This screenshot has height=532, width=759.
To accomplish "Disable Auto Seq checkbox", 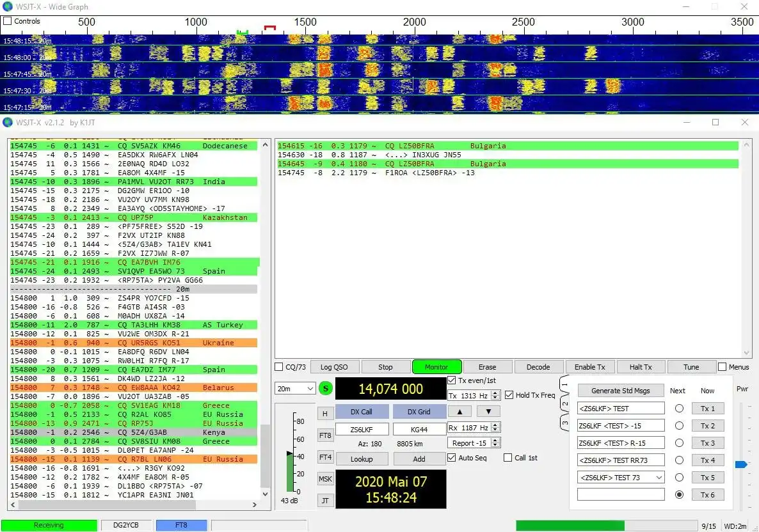I will (452, 458).
